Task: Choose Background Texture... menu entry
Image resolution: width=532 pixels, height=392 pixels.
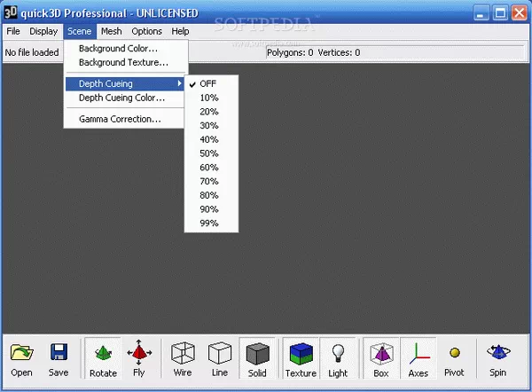Action: point(124,62)
